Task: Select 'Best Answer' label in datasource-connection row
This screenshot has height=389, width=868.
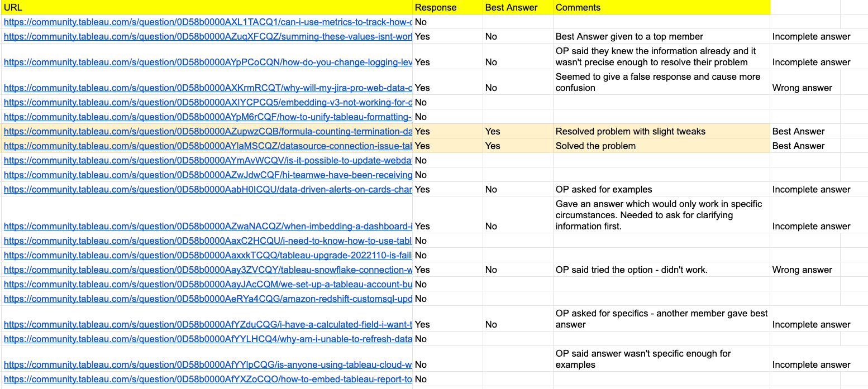Action: point(798,146)
